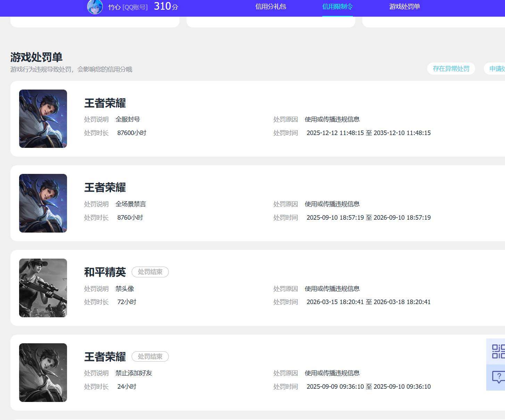The image size is (505, 420).
Task: Click the greyed 和平精英 thumbnail
Action: [x=43, y=288]
